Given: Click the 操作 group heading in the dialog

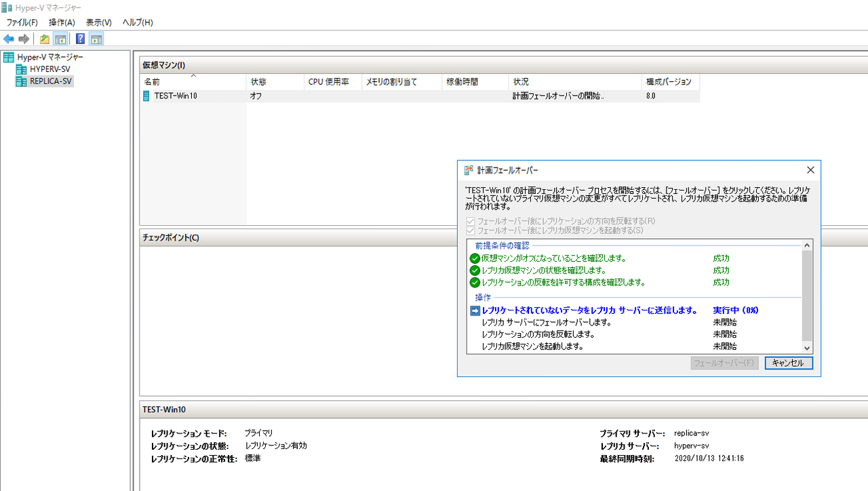Looking at the screenshot, I should pos(483,298).
